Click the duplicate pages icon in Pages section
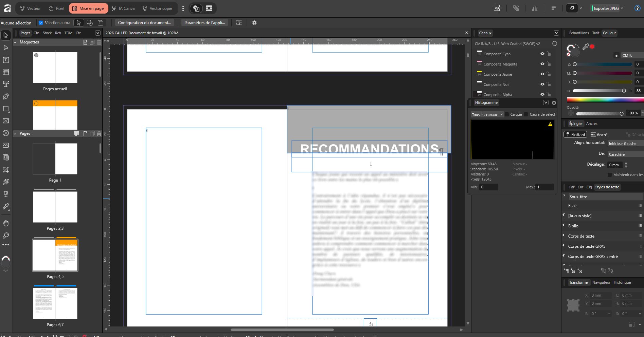 coord(92,134)
